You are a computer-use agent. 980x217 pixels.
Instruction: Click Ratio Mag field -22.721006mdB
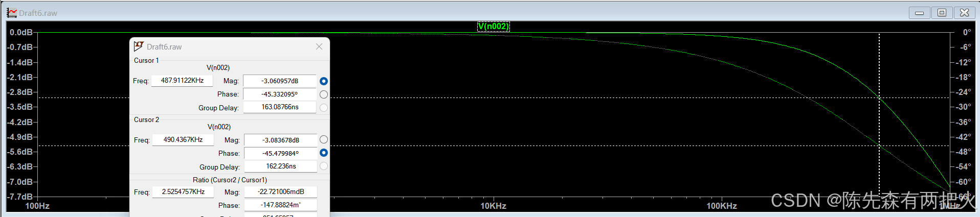click(281, 192)
